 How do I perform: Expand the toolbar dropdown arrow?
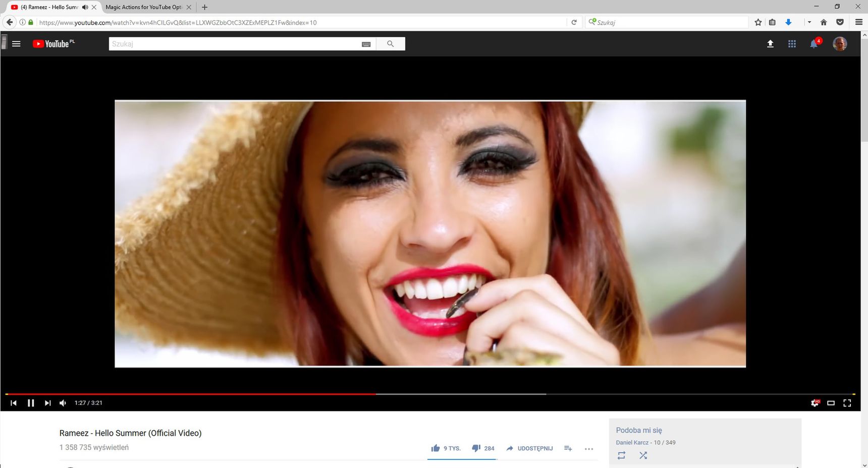point(809,22)
